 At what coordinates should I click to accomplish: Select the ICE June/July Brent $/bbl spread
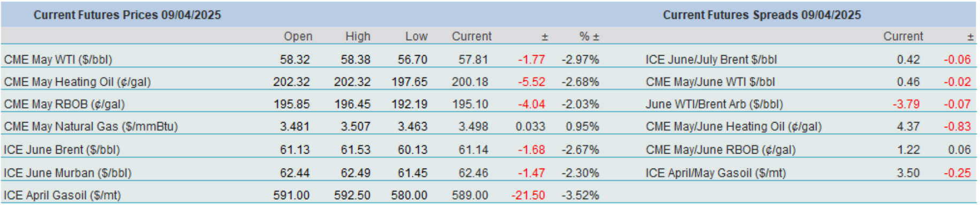(711, 59)
